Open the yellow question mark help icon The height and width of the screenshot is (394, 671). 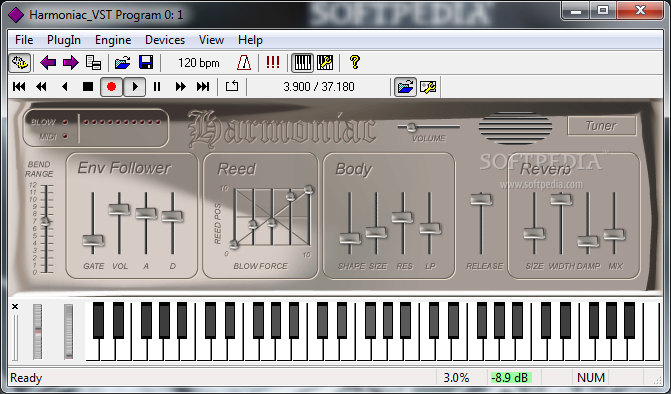pyautogui.click(x=354, y=62)
